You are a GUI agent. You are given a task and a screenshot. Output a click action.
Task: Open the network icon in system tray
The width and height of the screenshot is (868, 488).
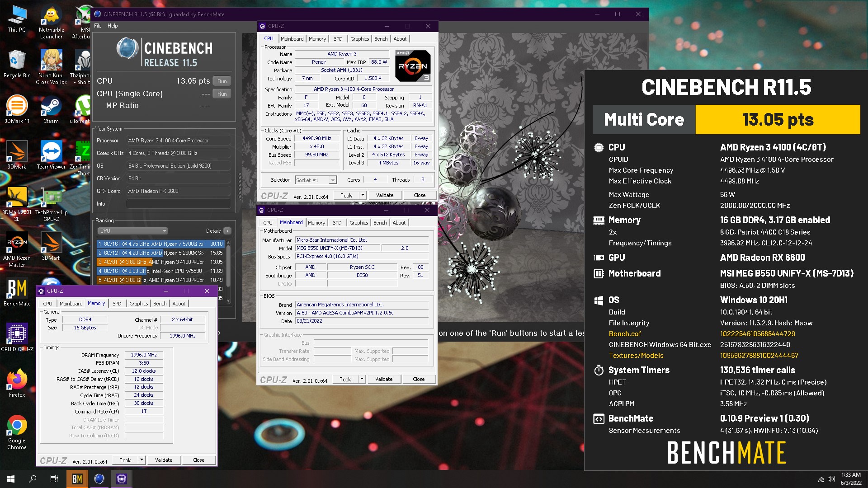pos(821,479)
